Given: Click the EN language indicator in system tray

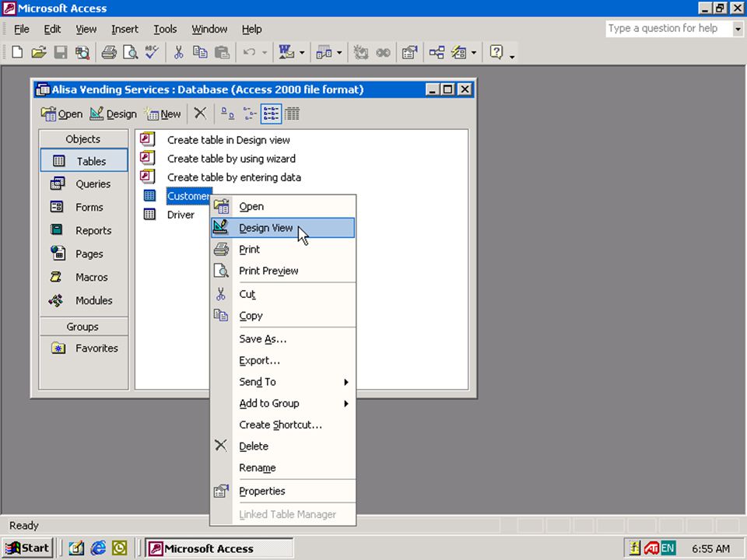Looking at the screenshot, I should coord(668,548).
